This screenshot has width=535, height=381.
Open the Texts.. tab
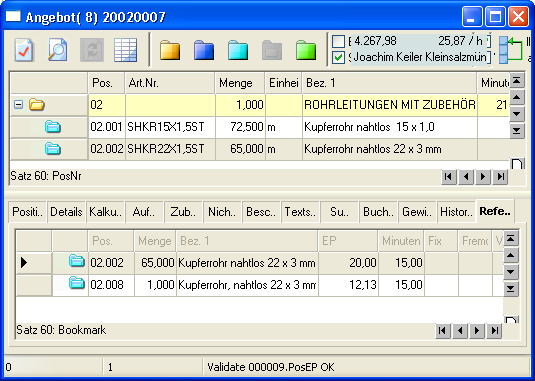(300, 212)
